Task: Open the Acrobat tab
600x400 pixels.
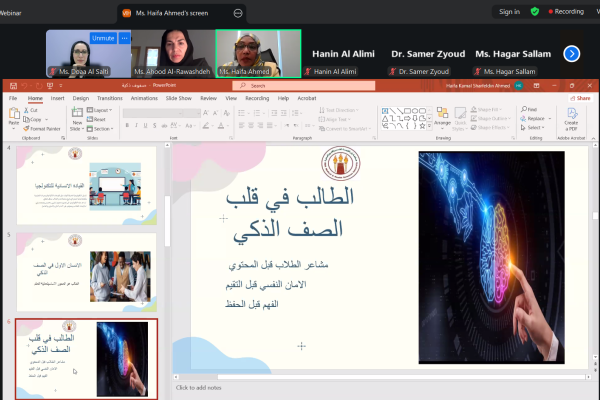Action: [x=307, y=98]
